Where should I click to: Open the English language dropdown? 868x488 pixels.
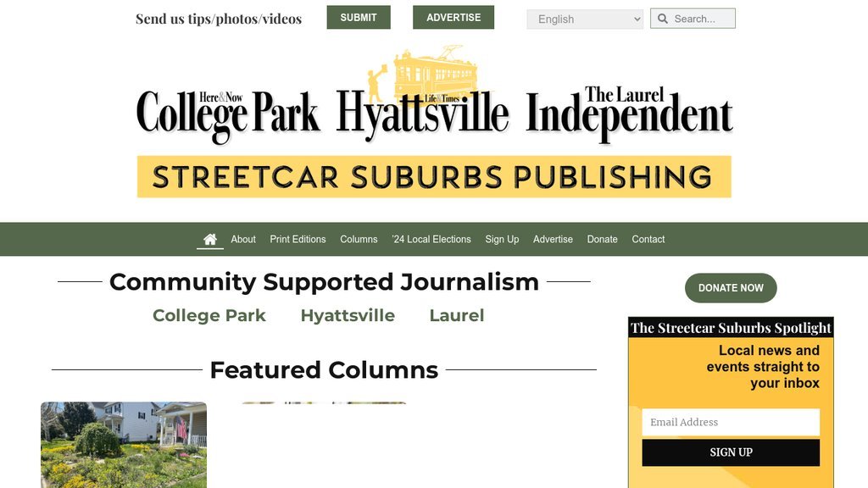(x=585, y=19)
